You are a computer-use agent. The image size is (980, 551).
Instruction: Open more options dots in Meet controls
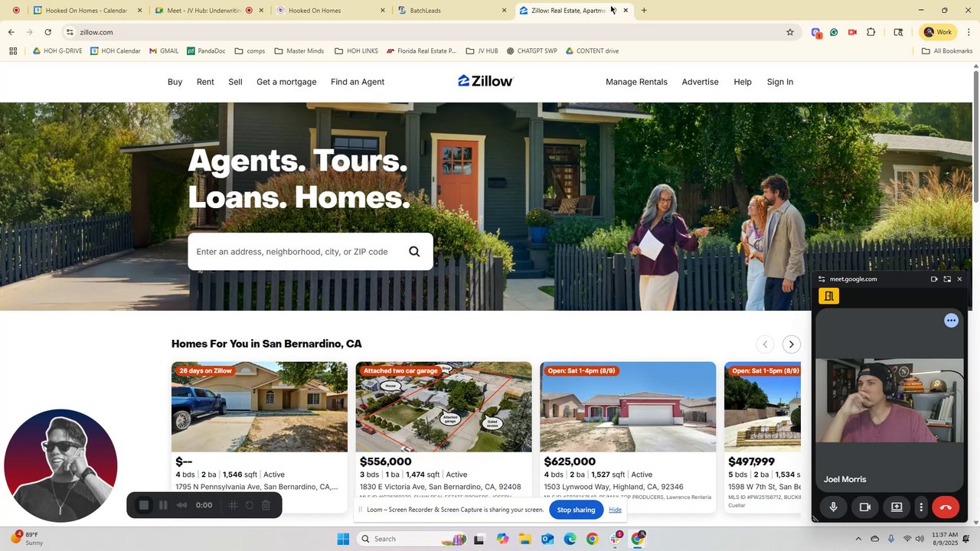tap(921, 507)
